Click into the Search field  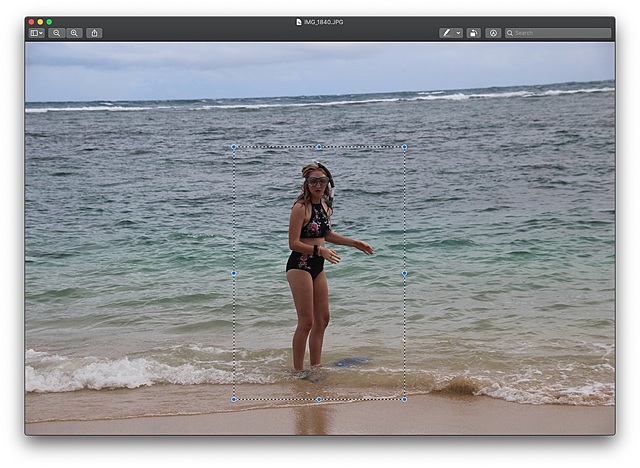point(558,33)
